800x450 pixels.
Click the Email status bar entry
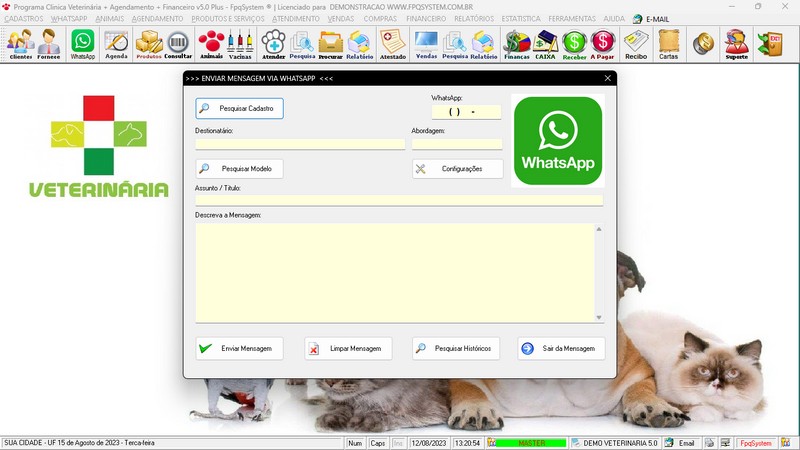point(681,443)
